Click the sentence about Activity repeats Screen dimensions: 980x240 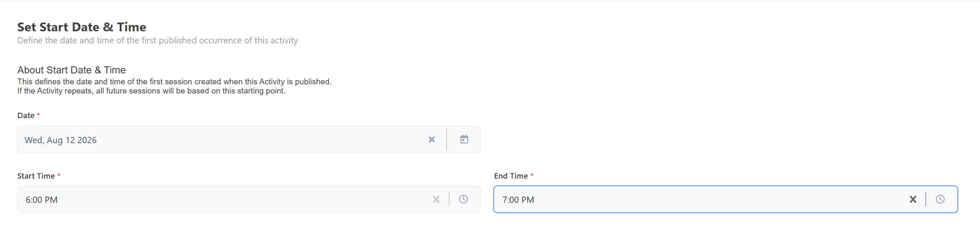(x=151, y=91)
